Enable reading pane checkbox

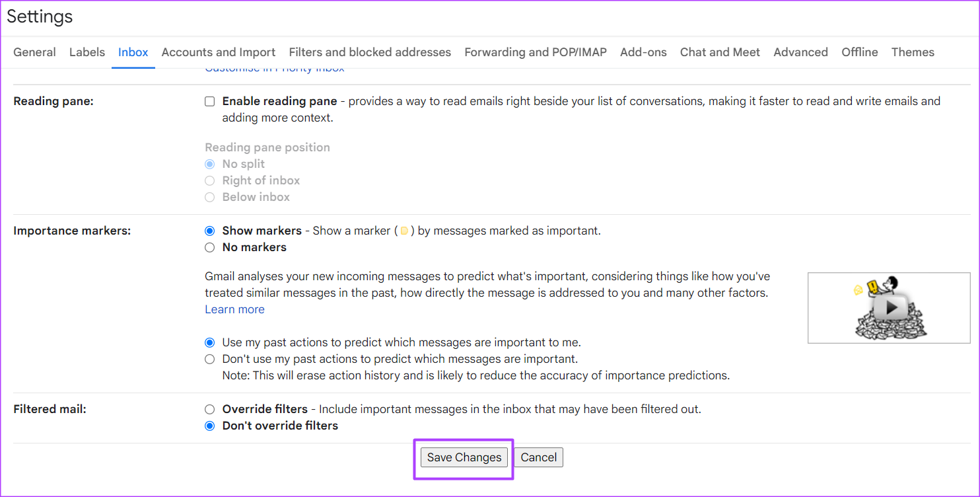click(210, 102)
